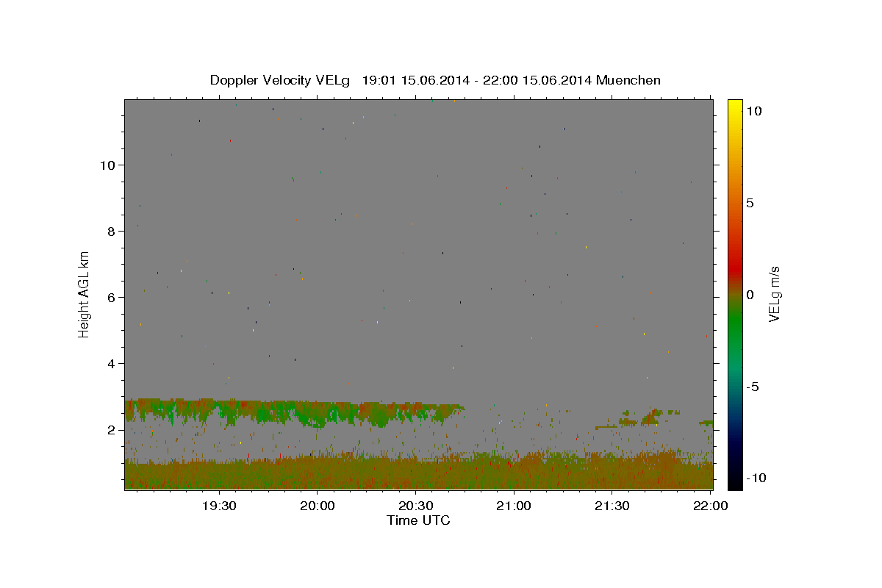The image size is (882, 588).
Task: Click the yellow top of the colorbar
Action: (x=735, y=107)
